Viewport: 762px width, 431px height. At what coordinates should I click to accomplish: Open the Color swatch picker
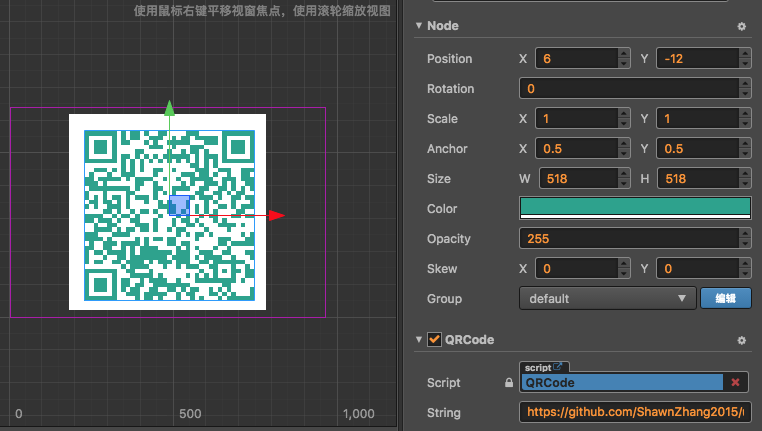click(635, 208)
